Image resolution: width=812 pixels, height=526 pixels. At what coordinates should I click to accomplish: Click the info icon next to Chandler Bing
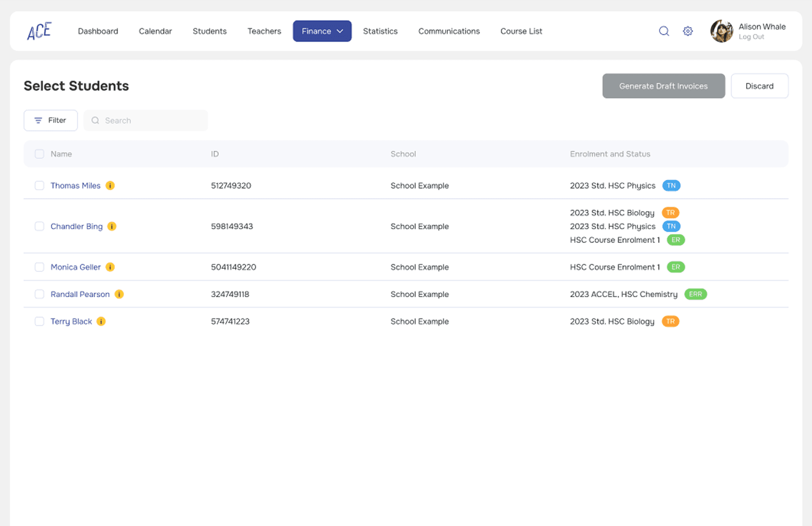point(112,226)
